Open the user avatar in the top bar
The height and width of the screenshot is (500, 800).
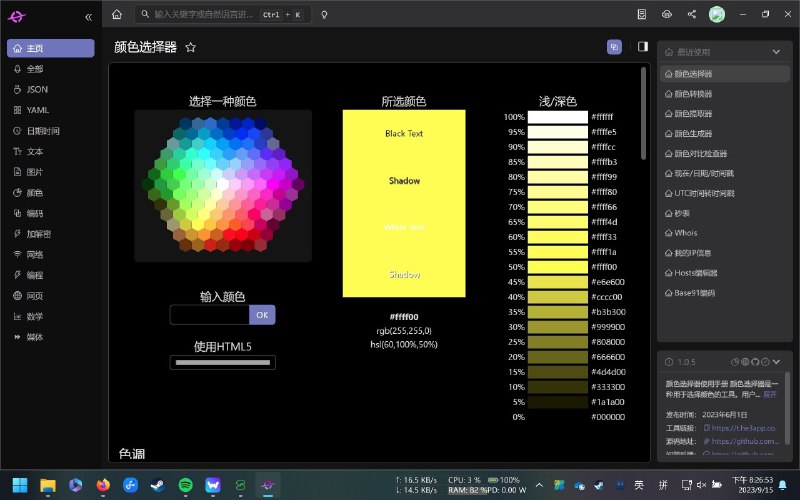(716, 15)
